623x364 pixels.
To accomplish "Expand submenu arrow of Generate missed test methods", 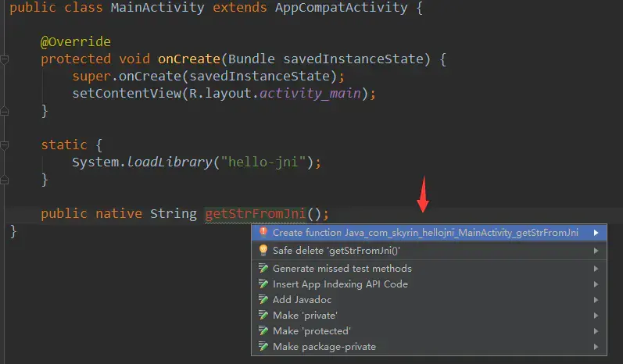I will click(x=596, y=269).
